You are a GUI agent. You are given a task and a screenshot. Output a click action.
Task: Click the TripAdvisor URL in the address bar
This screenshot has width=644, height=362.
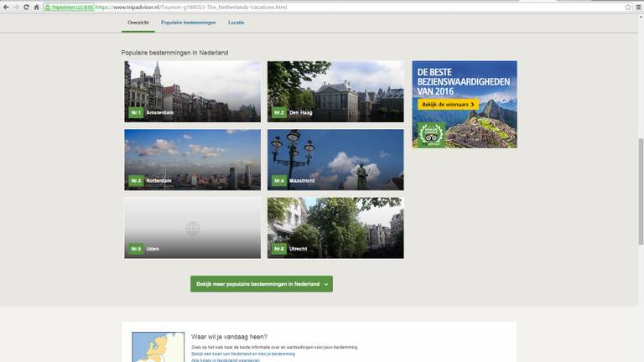click(x=191, y=8)
